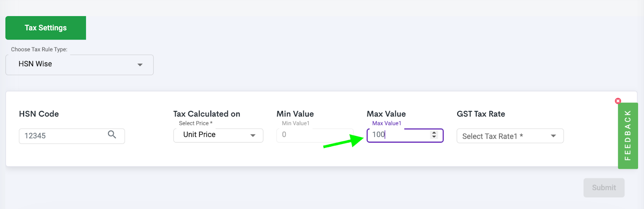Screen dimensions: 644x209
Task: Click the green Tax Settings button
Action: [45, 28]
